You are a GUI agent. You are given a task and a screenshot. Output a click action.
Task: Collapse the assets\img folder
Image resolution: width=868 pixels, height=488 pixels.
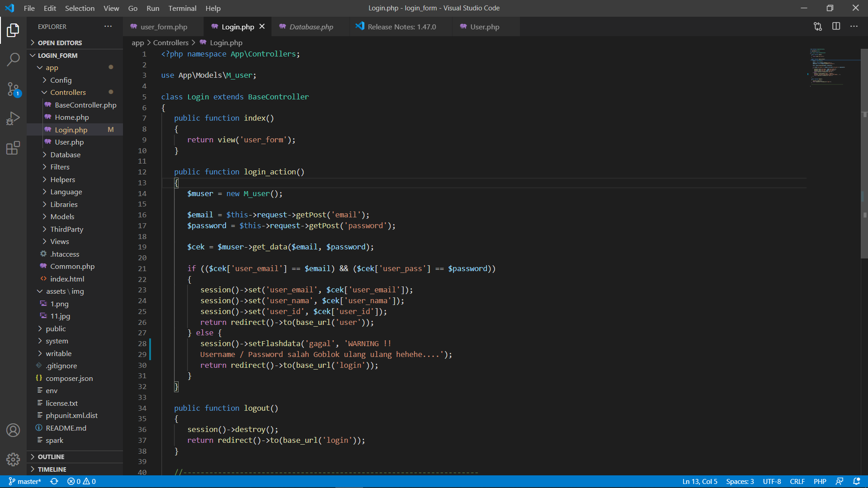(75, 291)
